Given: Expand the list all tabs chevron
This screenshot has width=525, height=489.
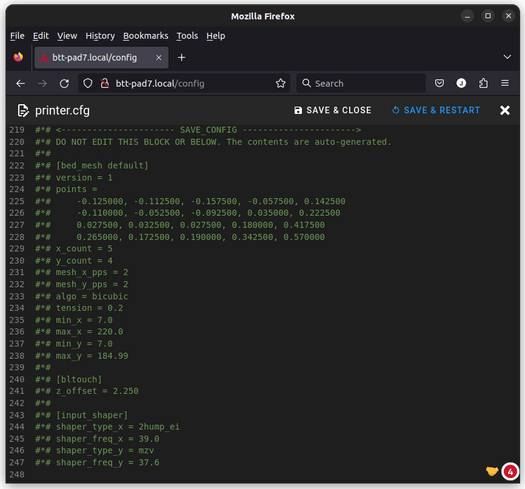Looking at the screenshot, I should point(507,57).
